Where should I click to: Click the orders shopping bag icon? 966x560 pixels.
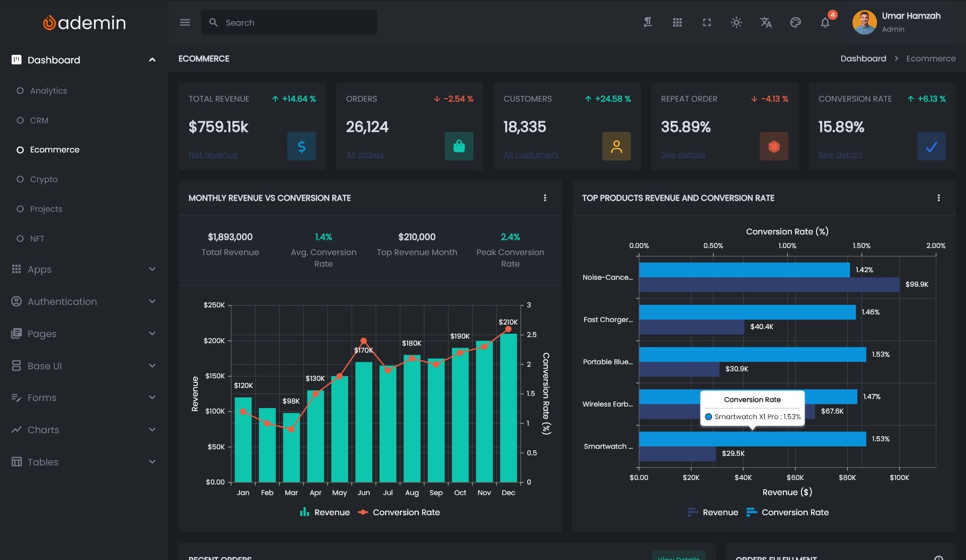pos(458,146)
